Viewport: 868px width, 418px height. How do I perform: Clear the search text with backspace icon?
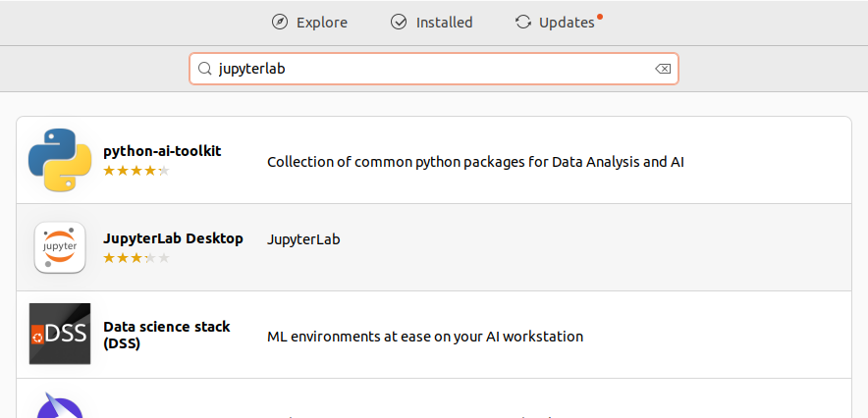point(663,69)
